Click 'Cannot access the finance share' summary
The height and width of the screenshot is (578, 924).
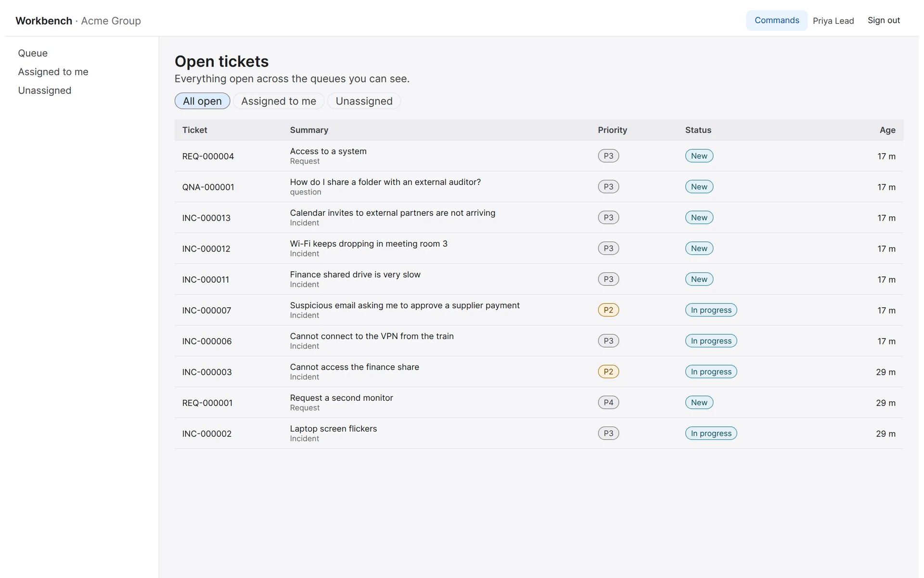(354, 367)
